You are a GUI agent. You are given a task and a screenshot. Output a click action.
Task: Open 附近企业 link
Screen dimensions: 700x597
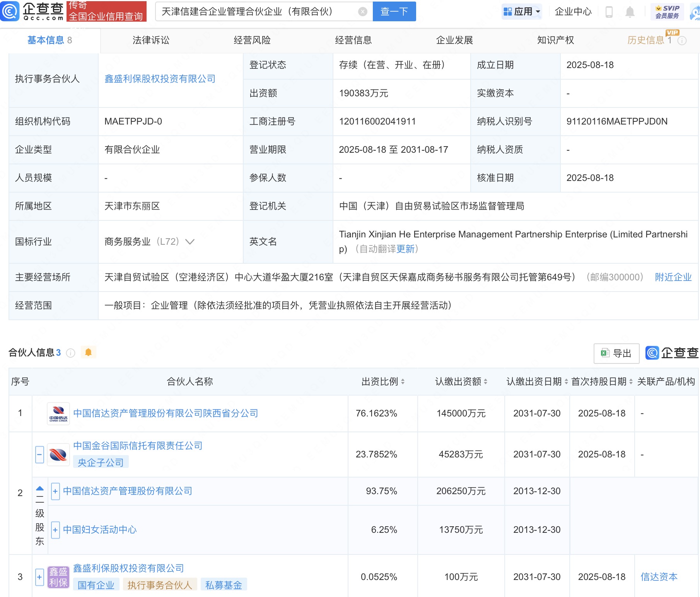pos(673,277)
